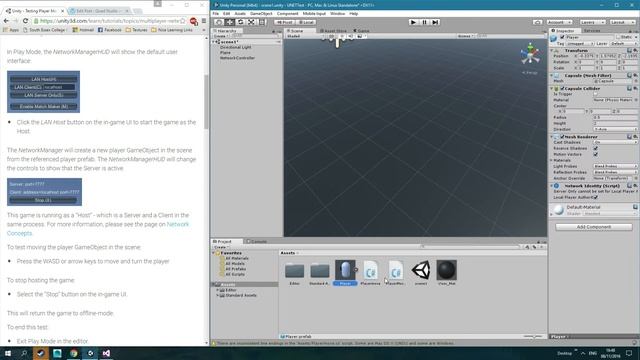Open the Light Probes dropdown
Screen dimensions: 640x360
tap(616, 167)
